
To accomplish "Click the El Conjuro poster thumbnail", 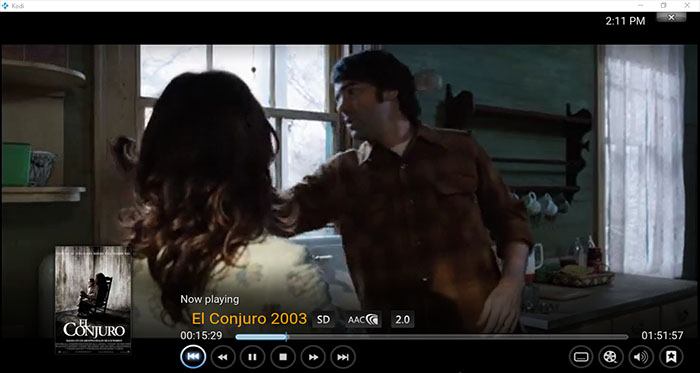I will [x=93, y=299].
